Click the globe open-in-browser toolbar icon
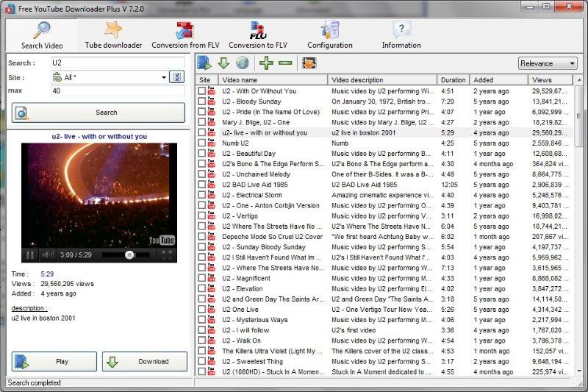Screen dimensions: 588x392 click(242, 63)
